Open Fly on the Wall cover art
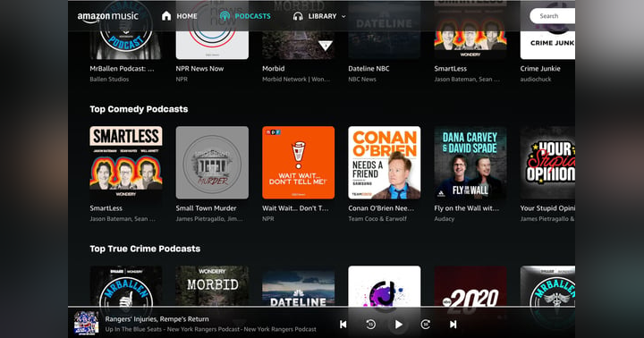 click(x=470, y=163)
